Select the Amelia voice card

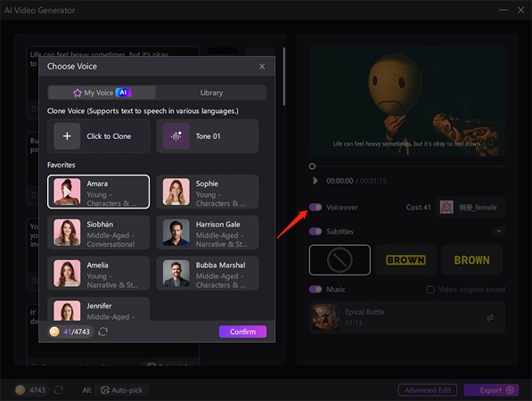click(x=98, y=274)
